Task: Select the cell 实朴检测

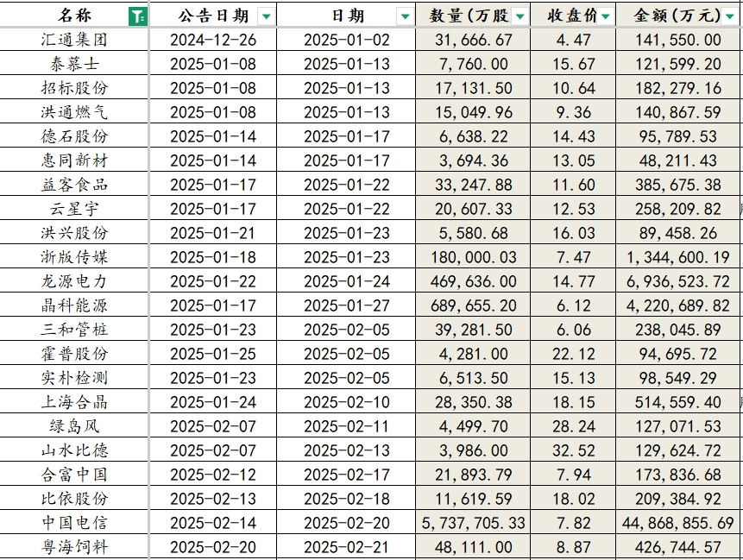Action: 74,378
